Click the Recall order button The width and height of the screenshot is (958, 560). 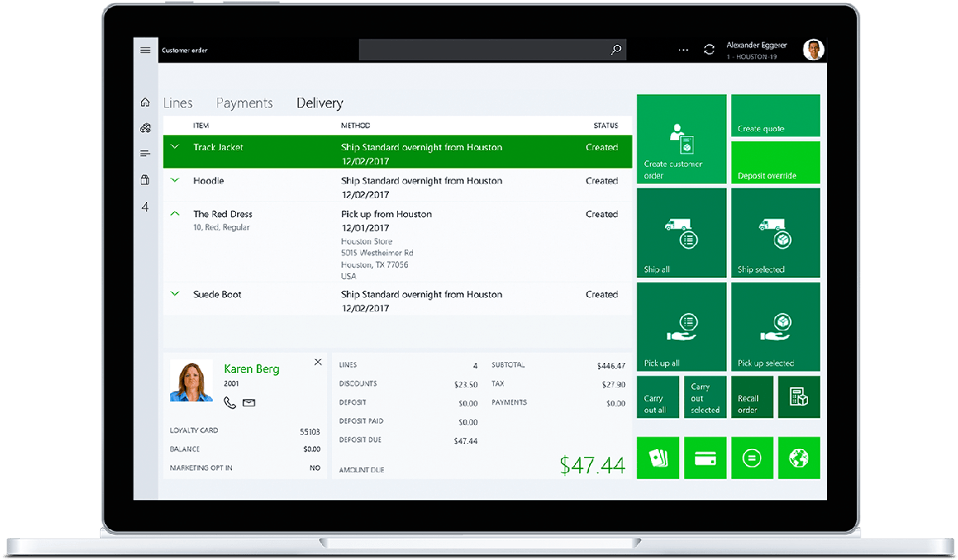click(x=752, y=396)
